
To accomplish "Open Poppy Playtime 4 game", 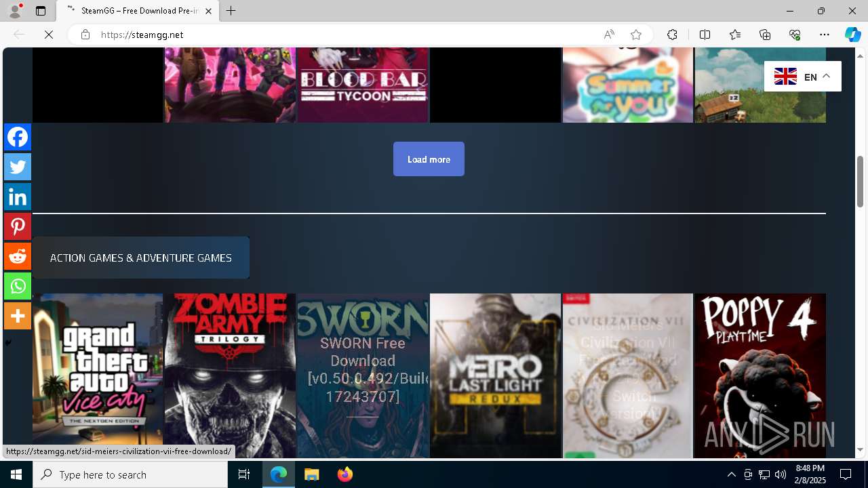I will (760, 375).
